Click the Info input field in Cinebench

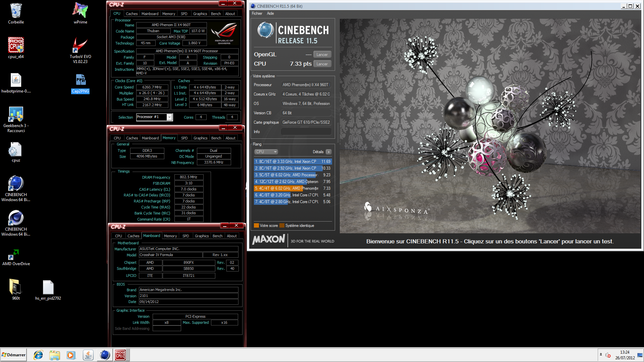pyautogui.click(x=306, y=132)
